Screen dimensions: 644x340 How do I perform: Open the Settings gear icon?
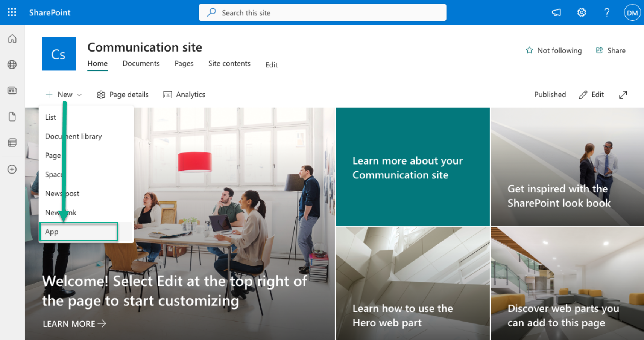(x=582, y=12)
